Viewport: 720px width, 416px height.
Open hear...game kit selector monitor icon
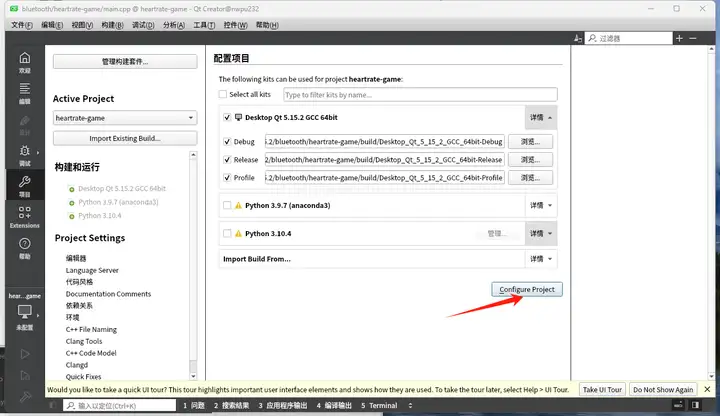tap(25, 312)
